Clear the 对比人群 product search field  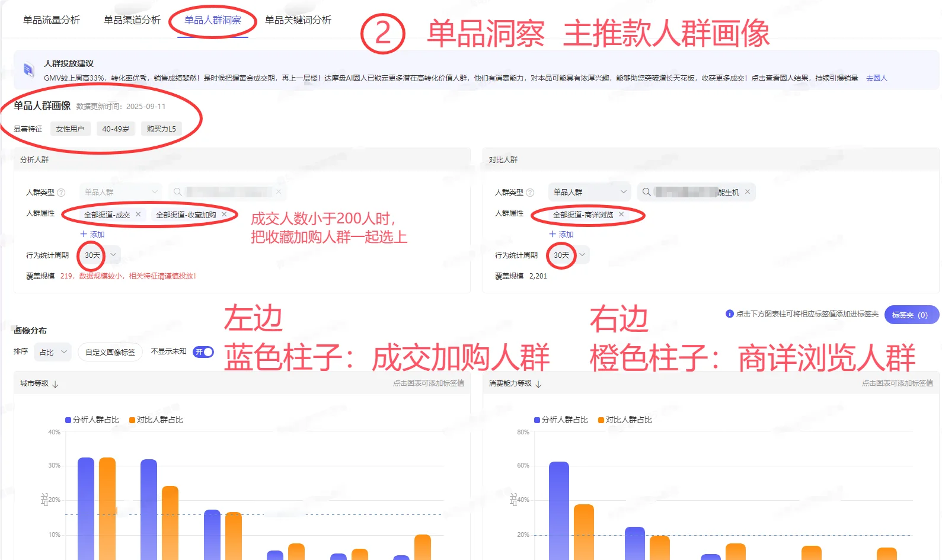(748, 192)
